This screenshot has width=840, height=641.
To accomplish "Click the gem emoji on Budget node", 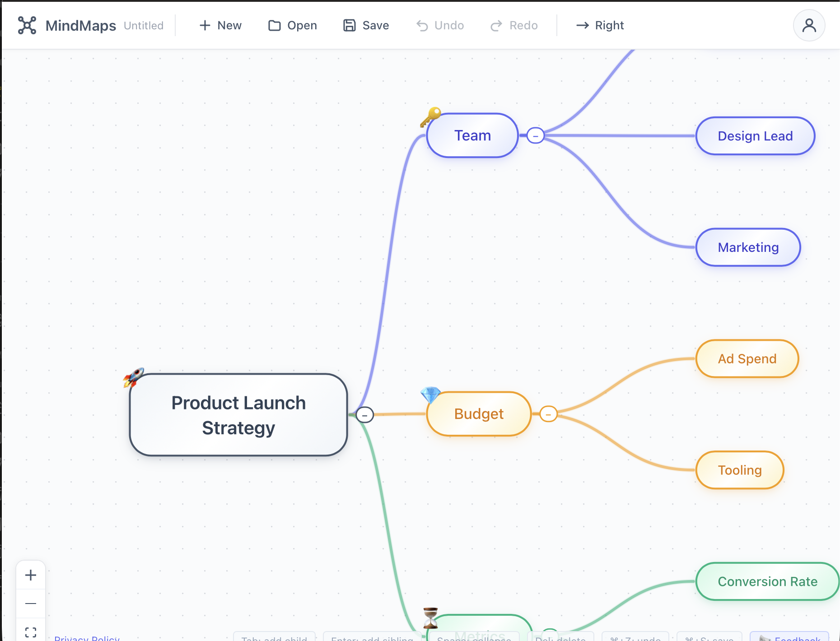I will (430, 395).
